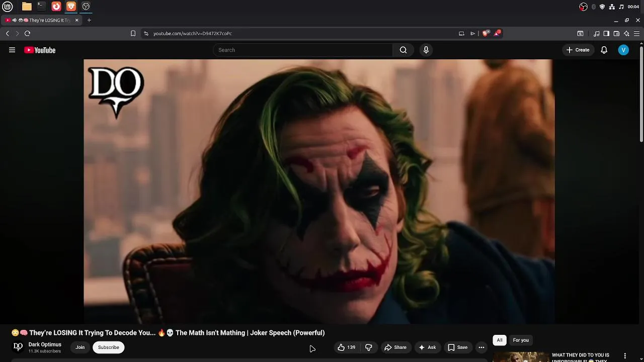Screen dimensions: 644x362
Task: Open the Bluetooth tray icon
Action: click(x=594, y=7)
